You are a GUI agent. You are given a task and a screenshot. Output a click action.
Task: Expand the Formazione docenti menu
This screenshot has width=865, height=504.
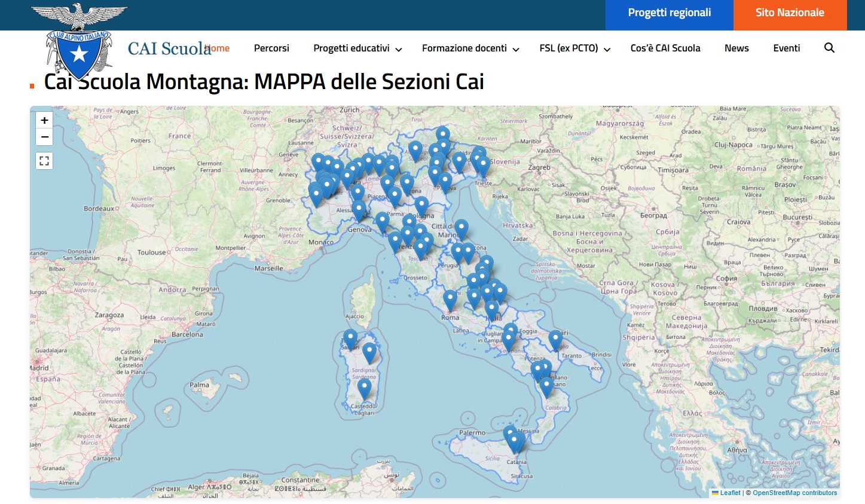[470, 48]
